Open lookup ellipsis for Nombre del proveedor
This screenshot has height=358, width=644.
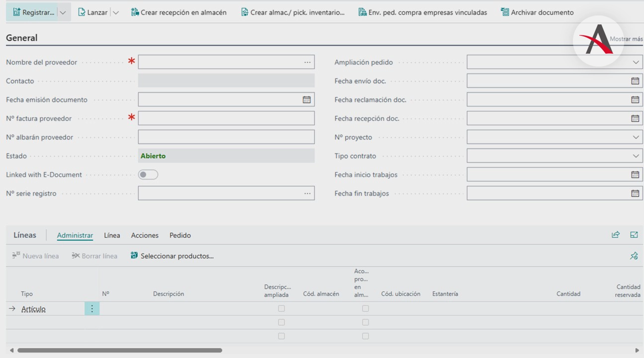coord(307,62)
